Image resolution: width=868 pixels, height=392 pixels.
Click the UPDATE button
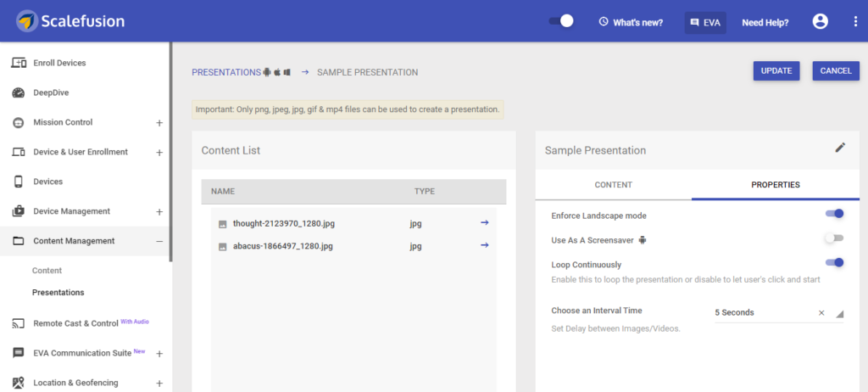tap(776, 71)
